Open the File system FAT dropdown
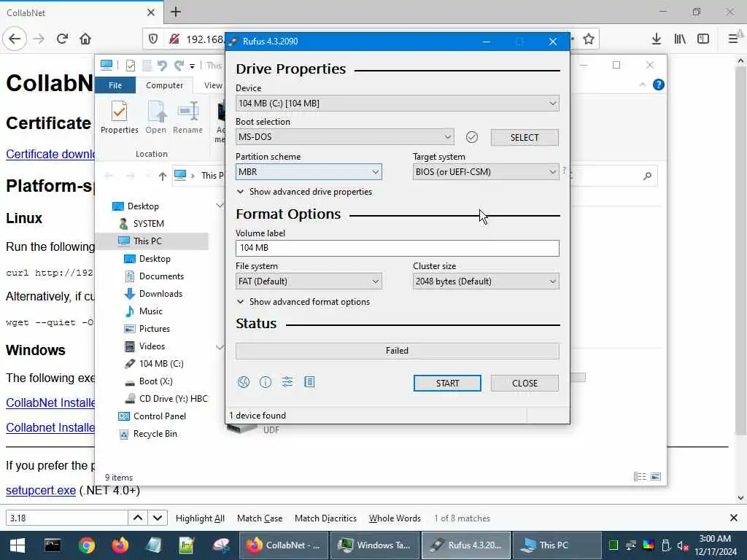 coord(309,281)
